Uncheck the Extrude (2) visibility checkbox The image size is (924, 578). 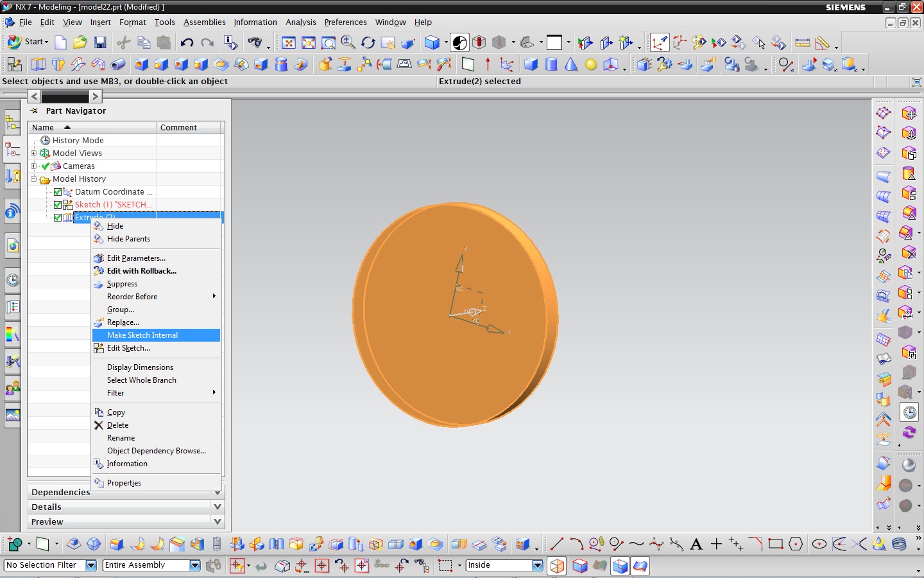(x=58, y=218)
